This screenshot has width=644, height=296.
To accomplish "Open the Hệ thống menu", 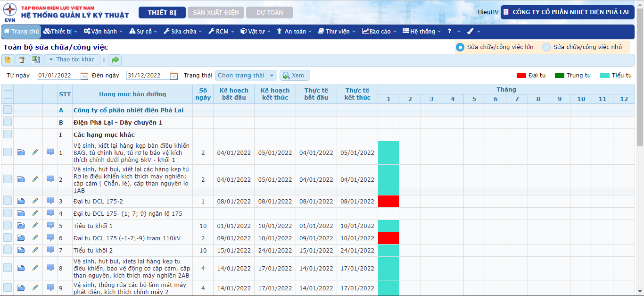I will pyautogui.click(x=422, y=31).
